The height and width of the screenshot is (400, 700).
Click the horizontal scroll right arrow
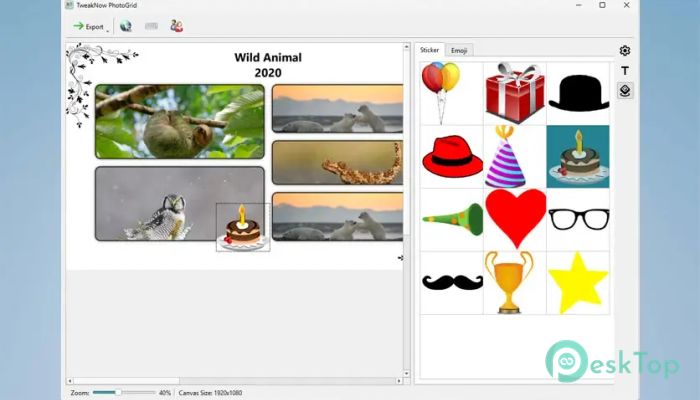coord(399,381)
